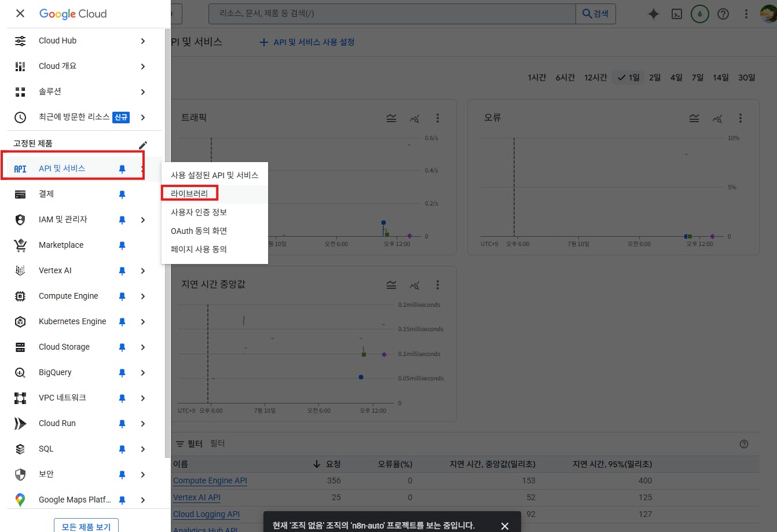The height and width of the screenshot is (532, 777).
Task: Close the navigation menu with the X icon
Action: [x=20, y=13]
